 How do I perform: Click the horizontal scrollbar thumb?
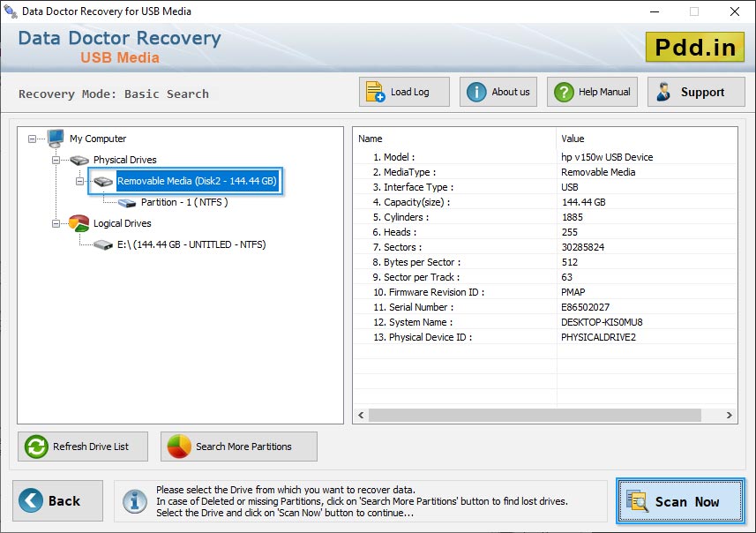pyautogui.click(x=535, y=415)
